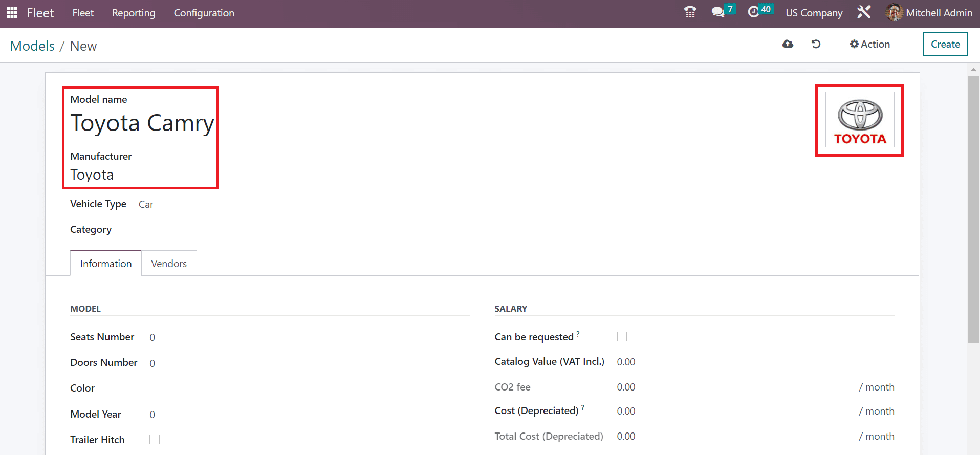Click the MODEL section heading
The width and height of the screenshot is (980, 455).
(85, 309)
